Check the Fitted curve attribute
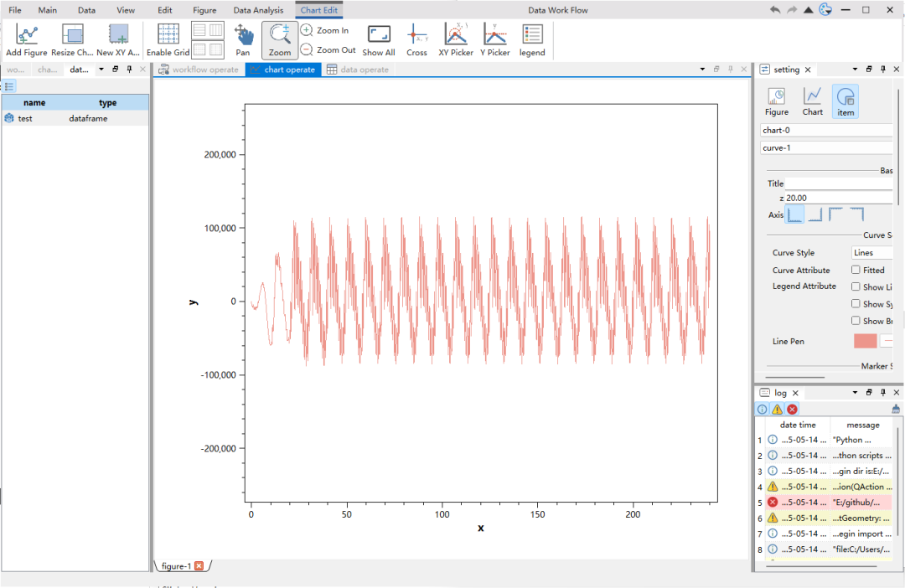Screen dimensions: 905x588 point(856,270)
